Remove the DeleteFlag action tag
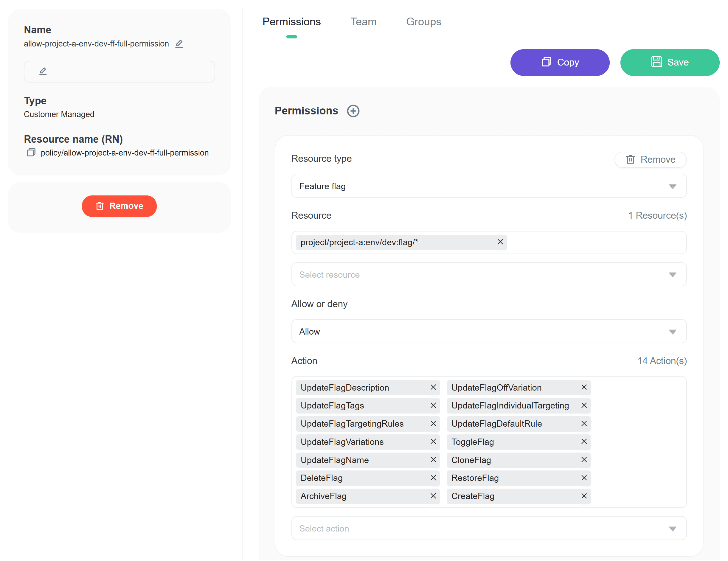 point(433,478)
